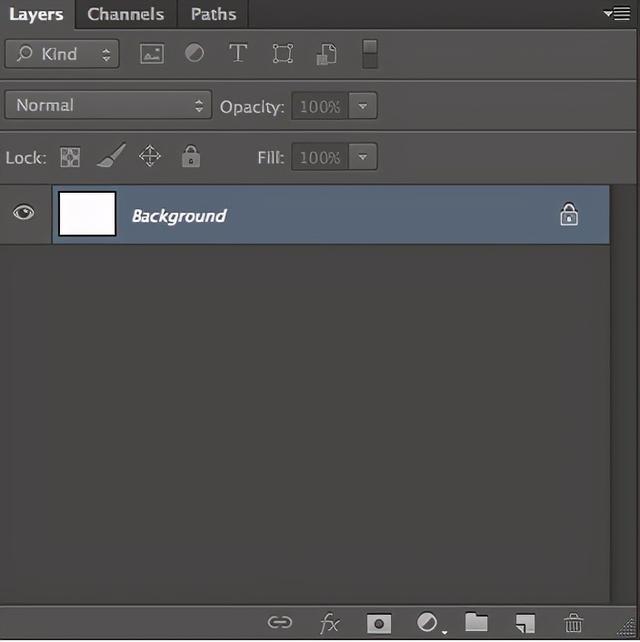640x642 pixels.
Task: Create new fill or adjustment layer
Action: (x=429, y=623)
